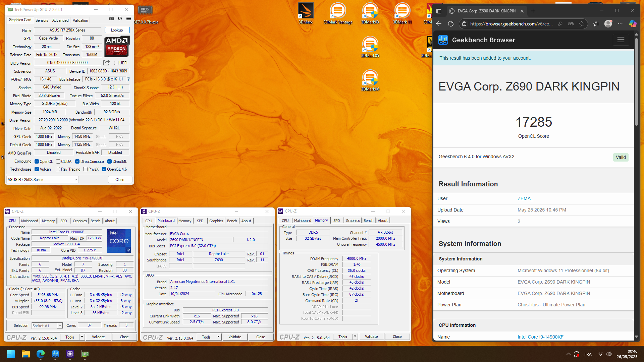
Task: Open the 3DMark Vantage desktop shortcut
Action: (338, 13)
